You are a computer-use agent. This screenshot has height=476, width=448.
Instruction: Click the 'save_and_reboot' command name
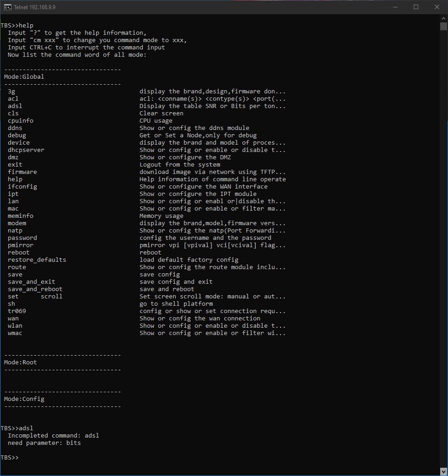35,289
